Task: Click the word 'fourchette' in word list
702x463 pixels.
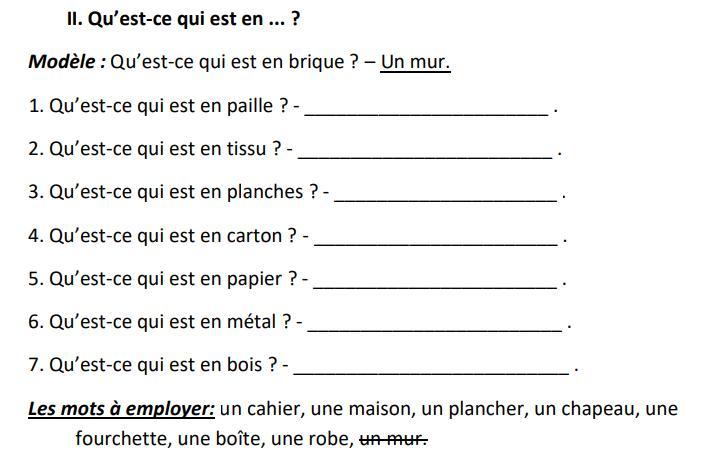Action: (x=124, y=439)
